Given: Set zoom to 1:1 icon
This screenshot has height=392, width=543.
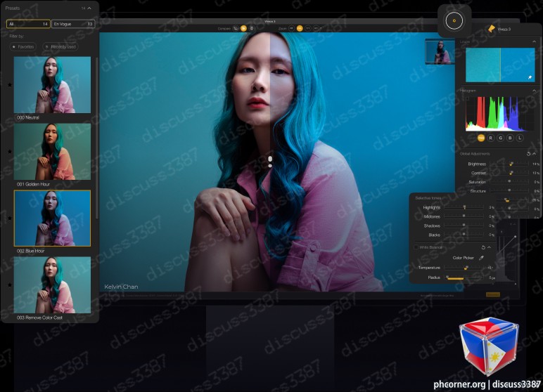Looking at the screenshot, I should [x=308, y=28].
